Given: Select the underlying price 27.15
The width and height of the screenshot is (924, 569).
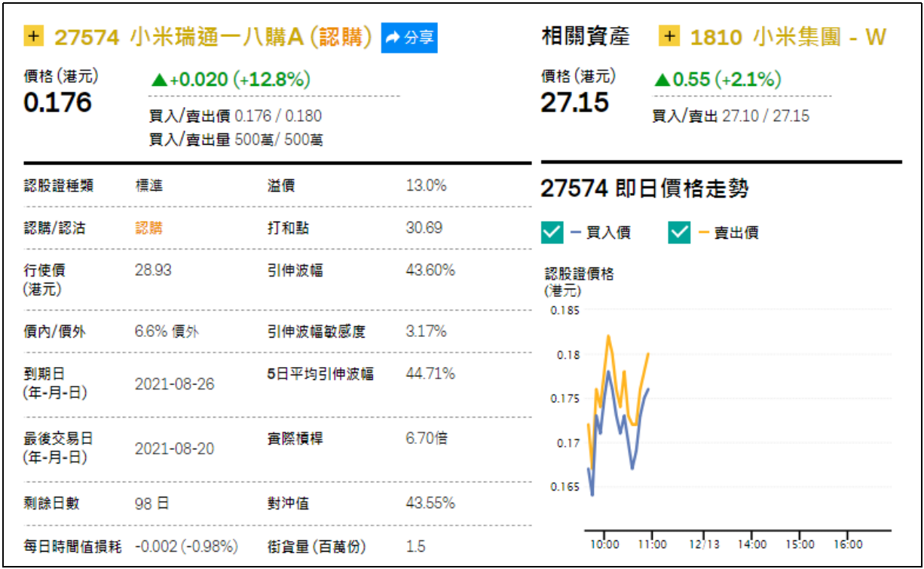Looking at the screenshot, I should [574, 102].
